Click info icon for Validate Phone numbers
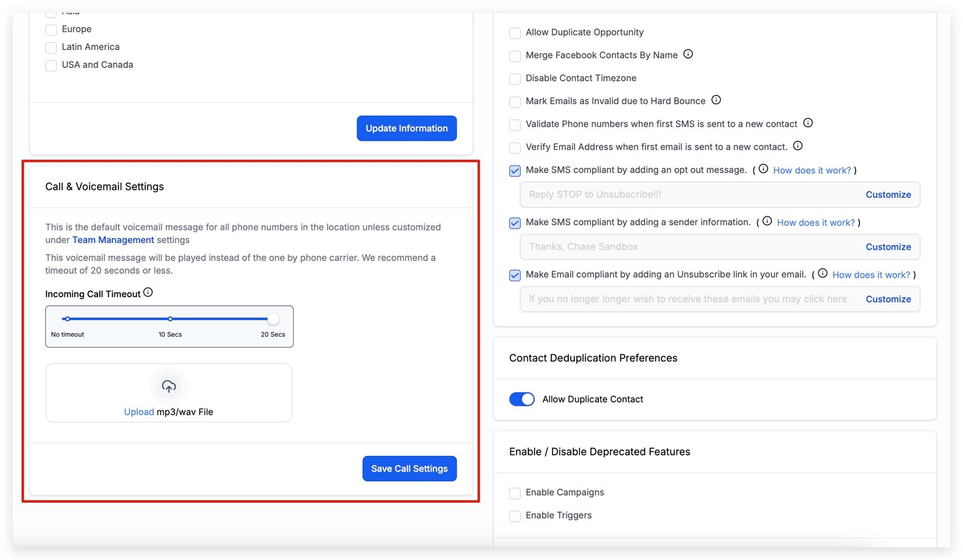963x560 pixels. (808, 123)
